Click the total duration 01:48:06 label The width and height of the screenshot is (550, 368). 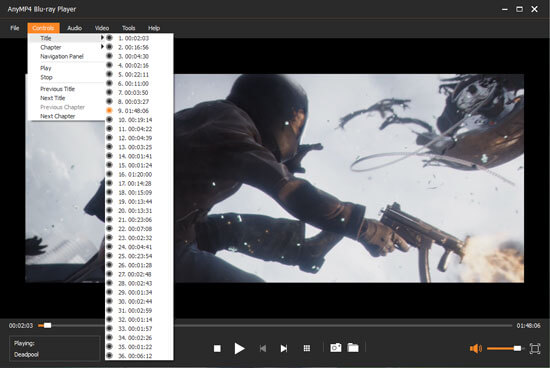528,326
